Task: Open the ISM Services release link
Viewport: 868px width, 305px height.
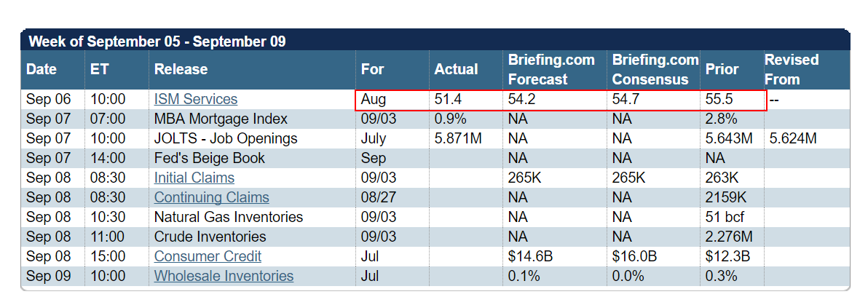Action: pyautogui.click(x=195, y=100)
